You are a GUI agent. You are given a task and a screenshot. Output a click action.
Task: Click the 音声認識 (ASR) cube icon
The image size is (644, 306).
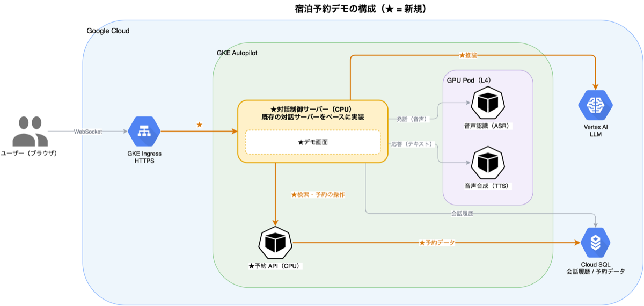click(488, 103)
